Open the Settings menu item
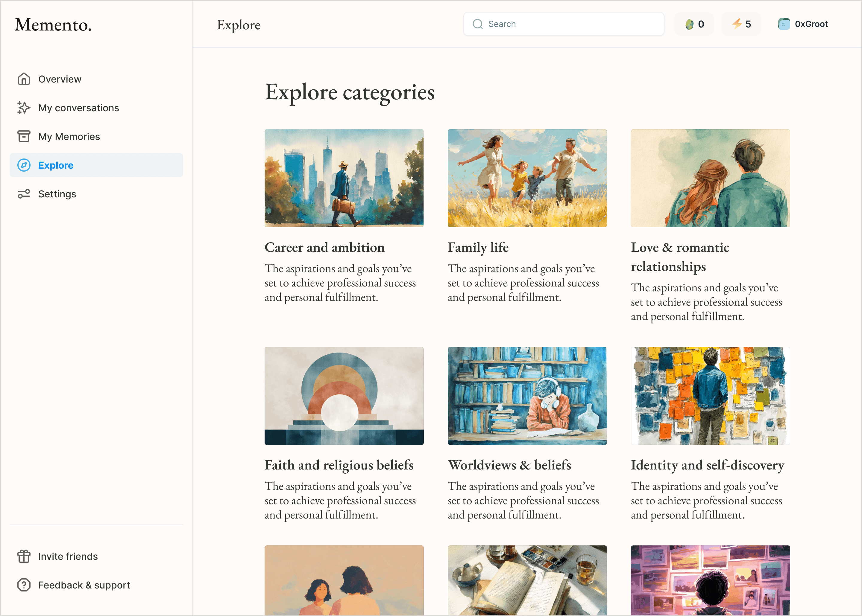 [57, 194]
